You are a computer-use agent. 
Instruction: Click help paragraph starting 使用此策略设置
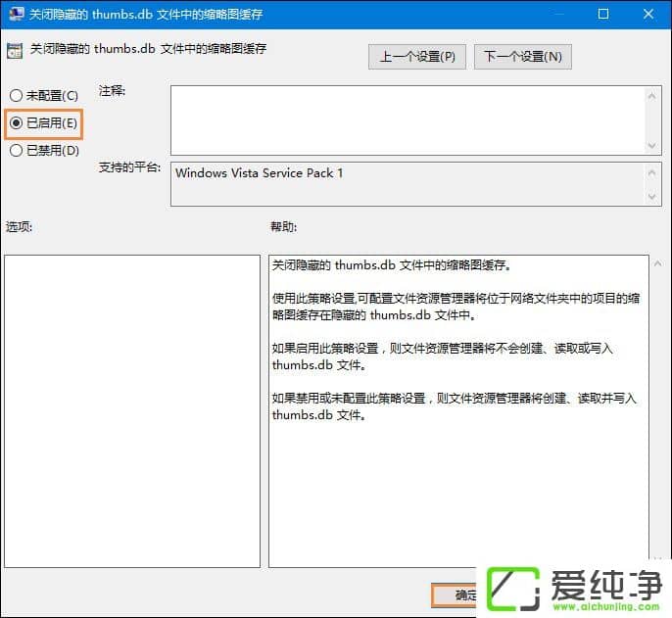[x=456, y=307]
